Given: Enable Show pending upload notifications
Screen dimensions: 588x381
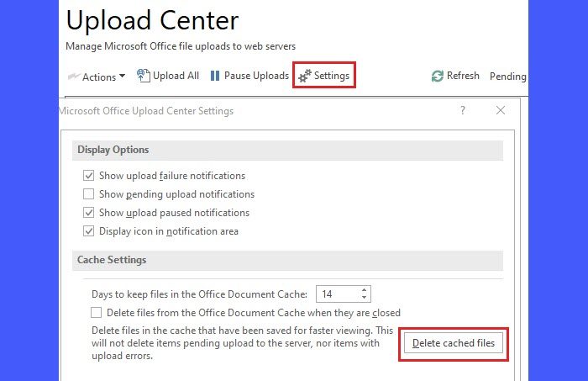Looking at the screenshot, I should point(89,194).
